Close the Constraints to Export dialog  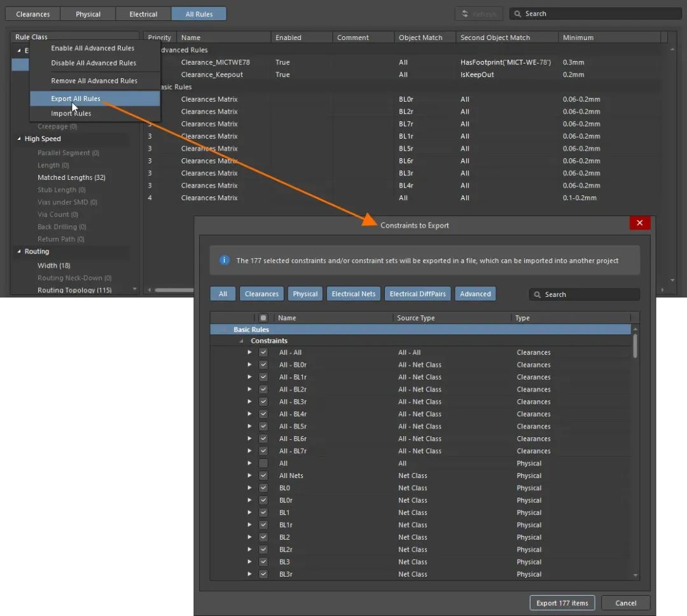point(640,223)
